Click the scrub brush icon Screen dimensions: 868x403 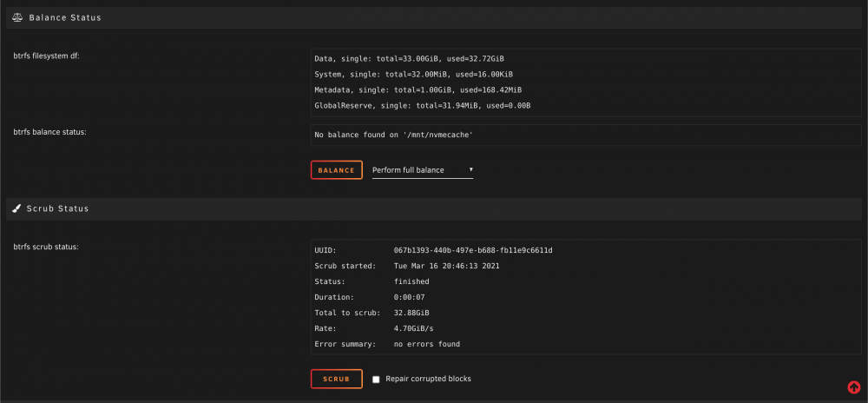(16, 208)
